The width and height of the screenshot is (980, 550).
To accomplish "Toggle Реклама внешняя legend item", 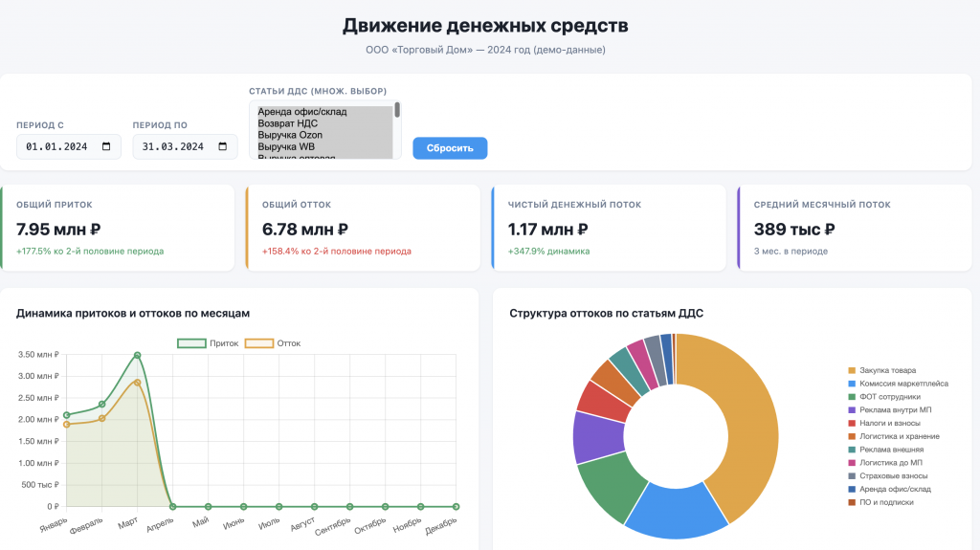I will [885, 450].
